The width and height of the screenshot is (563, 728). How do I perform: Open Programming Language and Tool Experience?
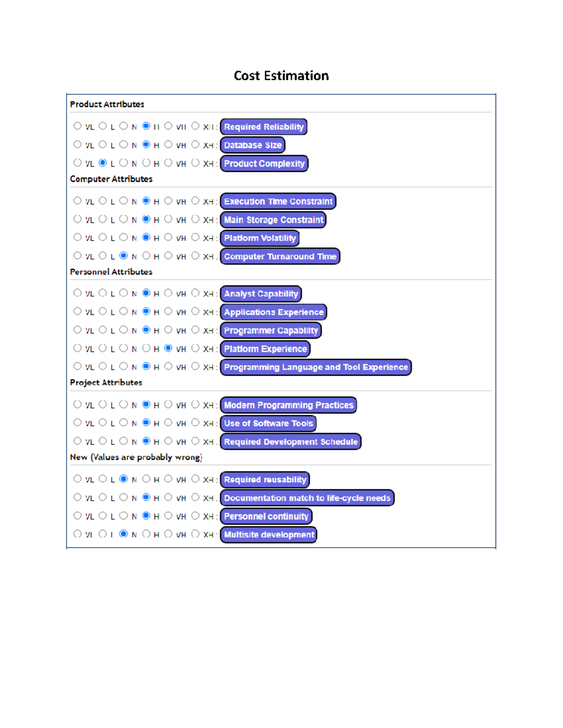pyautogui.click(x=316, y=367)
